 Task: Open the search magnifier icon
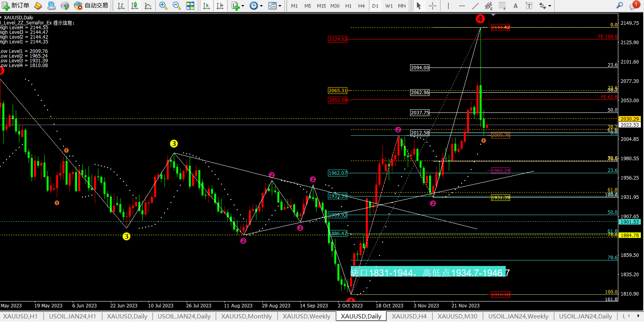(620, 5)
